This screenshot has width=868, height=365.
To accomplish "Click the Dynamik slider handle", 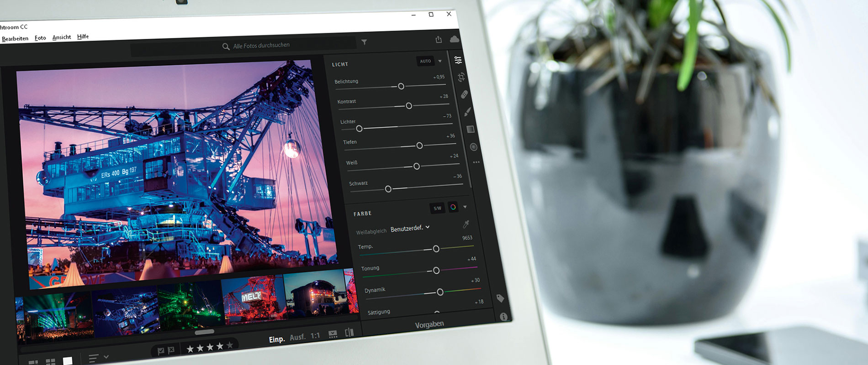I will [440, 292].
